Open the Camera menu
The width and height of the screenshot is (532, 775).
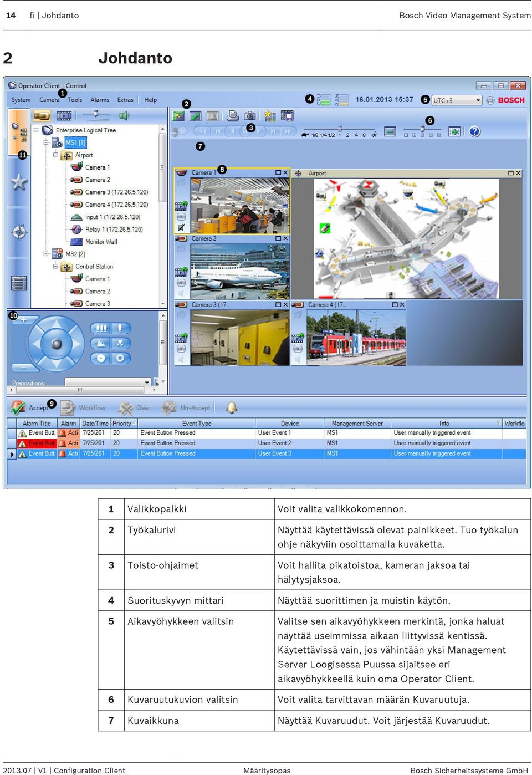click(x=49, y=100)
